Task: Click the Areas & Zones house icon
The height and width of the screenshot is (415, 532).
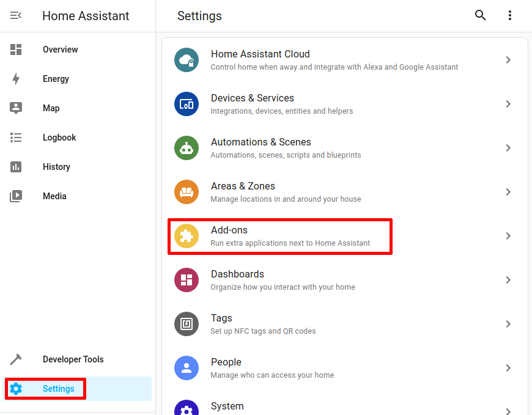Action: [x=187, y=192]
